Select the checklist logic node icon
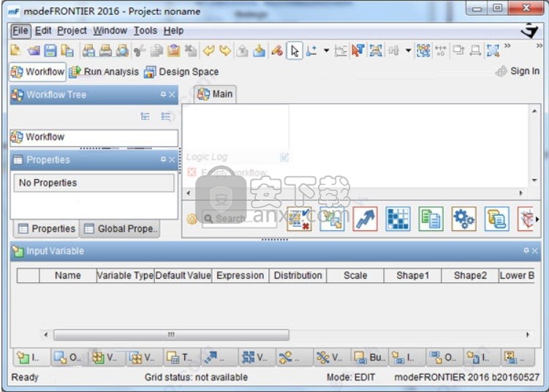Viewport: 549px width, 392px height. (300, 219)
